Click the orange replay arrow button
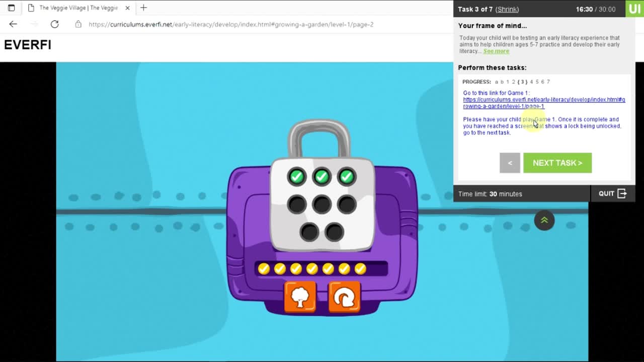Viewport: 644px width, 362px height. pyautogui.click(x=345, y=297)
